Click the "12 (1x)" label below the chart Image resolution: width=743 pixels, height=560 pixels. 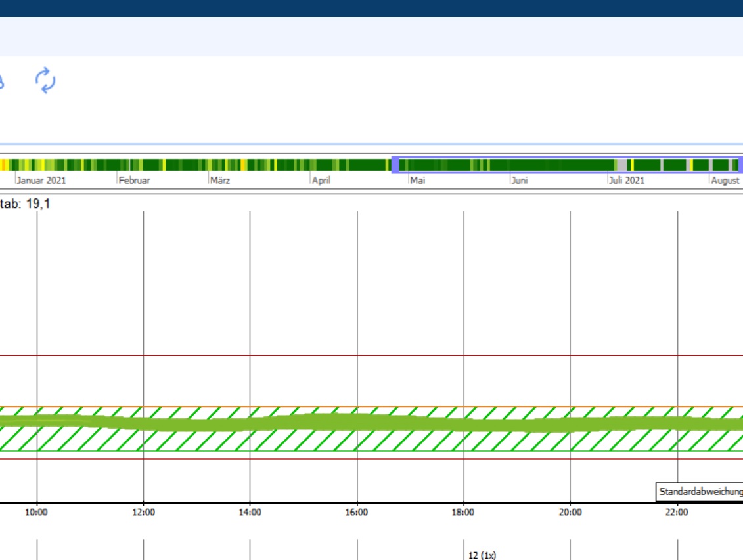pos(482,555)
